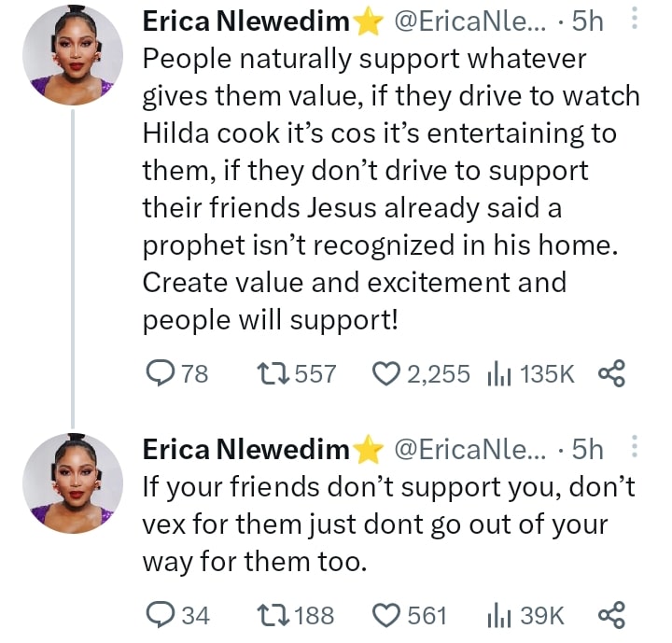Viewport: 672px width, 643px height.
Task: Click the @EricaNle handle on second tweet
Action: 469,451
